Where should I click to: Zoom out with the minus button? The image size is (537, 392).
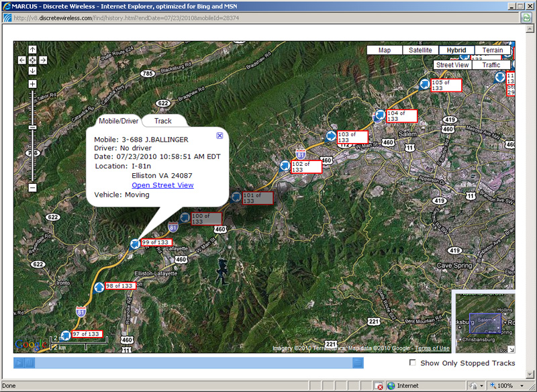click(32, 188)
